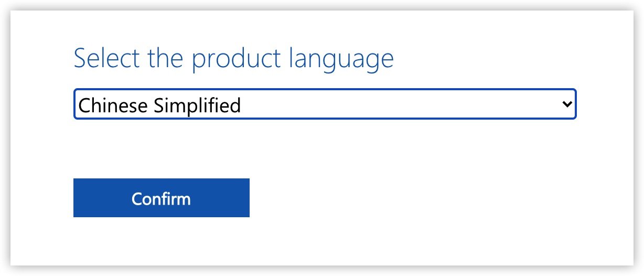The height and width of the screenshot is (276, 644).
Task: Click the word 'Chinese' in the dropdown
Action: pyautogui.click(x=112, y=105)
